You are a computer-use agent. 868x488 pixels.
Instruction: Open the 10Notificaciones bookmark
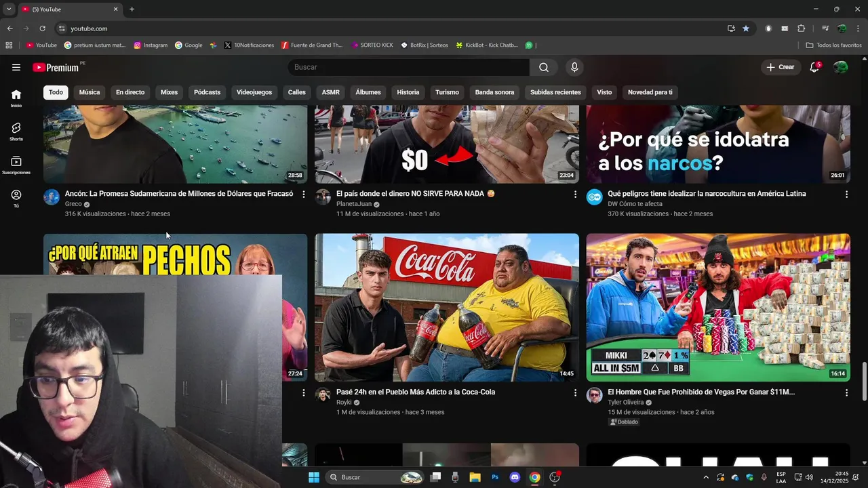[x=248, y=45]
